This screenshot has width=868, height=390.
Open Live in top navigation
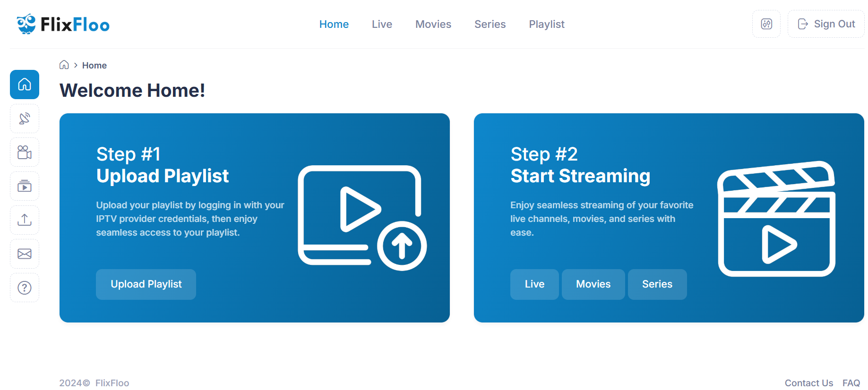coord(382,24)
